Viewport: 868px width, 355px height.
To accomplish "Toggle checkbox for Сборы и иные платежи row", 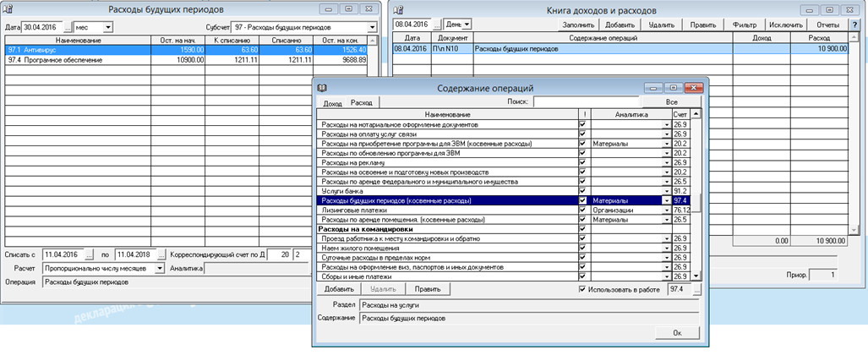I will (x=581, y=276).
